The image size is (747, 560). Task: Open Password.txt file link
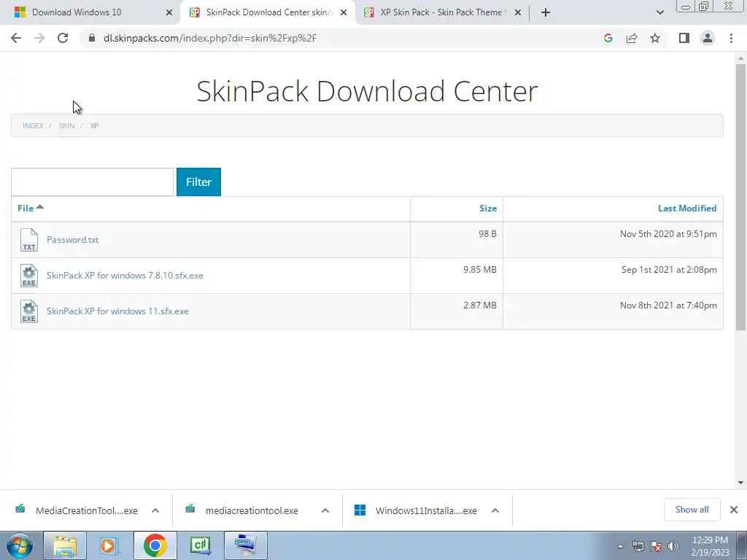pyautogui.click(x=72, y=239)
